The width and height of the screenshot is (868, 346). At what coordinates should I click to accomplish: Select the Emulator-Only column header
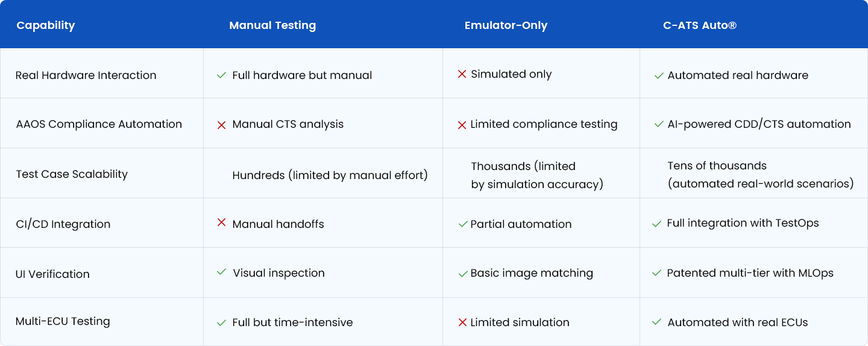506,25
